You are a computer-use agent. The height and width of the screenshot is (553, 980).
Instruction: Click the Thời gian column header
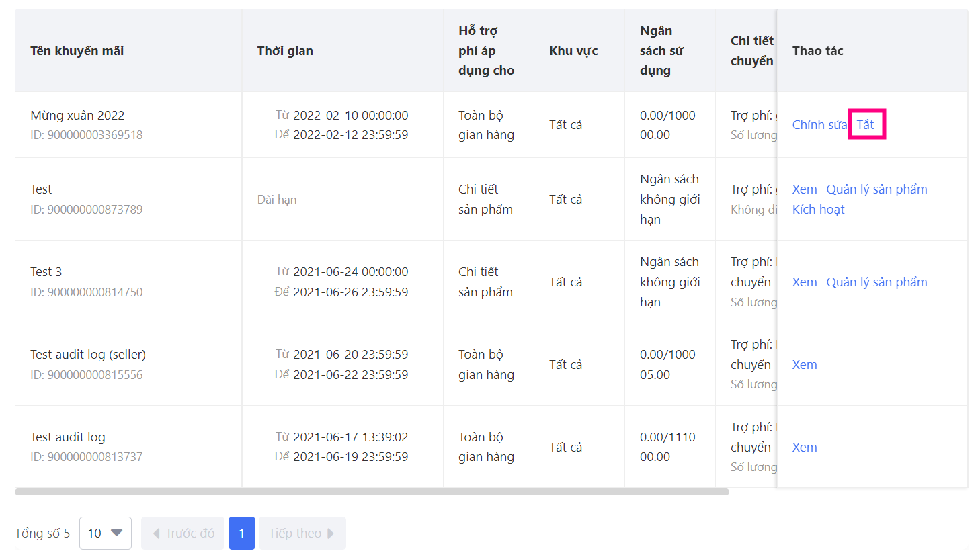click(x=285, y=51)
